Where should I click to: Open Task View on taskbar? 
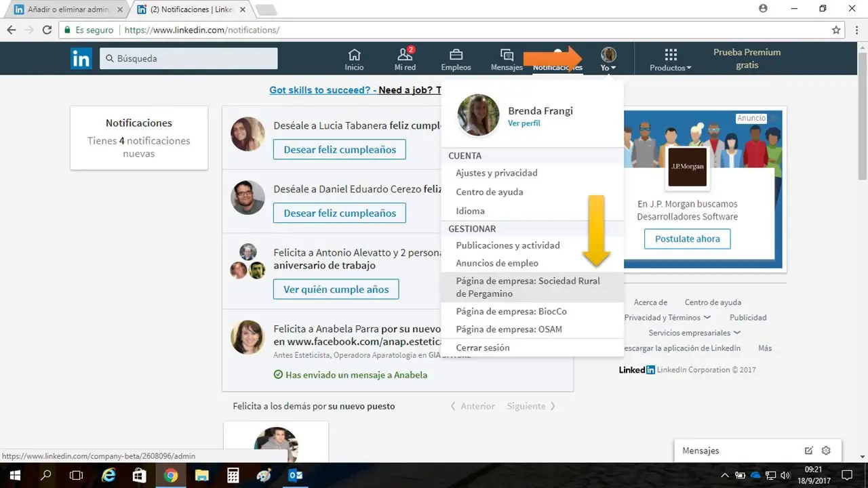(x=77, y=475)
